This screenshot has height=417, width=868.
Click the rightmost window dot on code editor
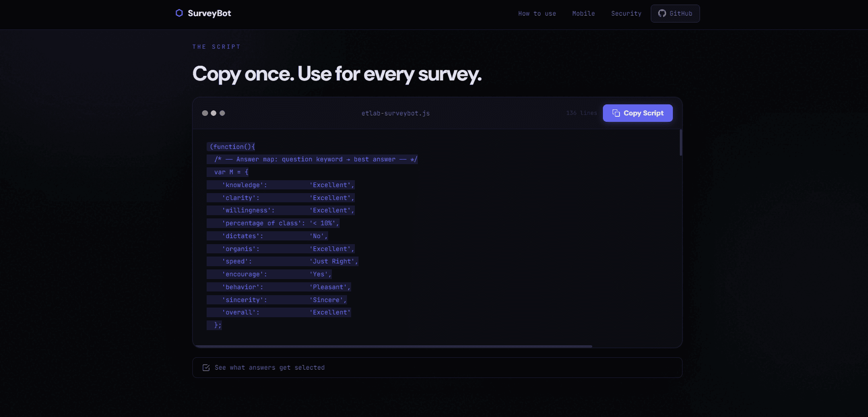coord(222,113)
